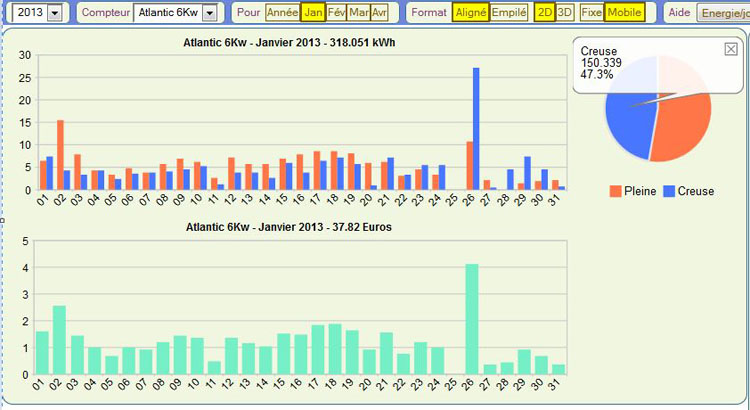The width and height of the screenshot is (750, 410).
Task: Switch to the Mar month
Action: [358, 12]
